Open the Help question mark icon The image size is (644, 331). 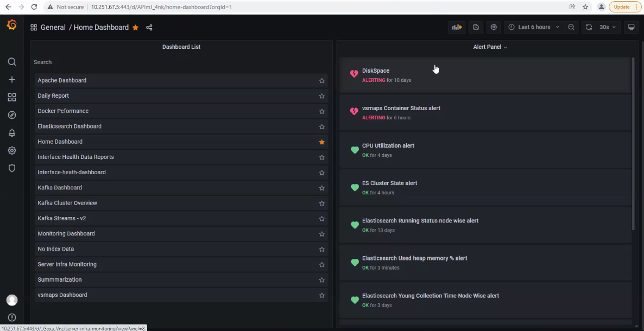12,317
